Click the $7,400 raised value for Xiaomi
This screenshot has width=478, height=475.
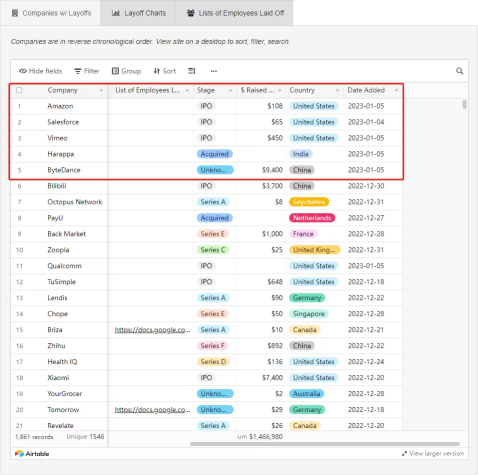[272, 378]
